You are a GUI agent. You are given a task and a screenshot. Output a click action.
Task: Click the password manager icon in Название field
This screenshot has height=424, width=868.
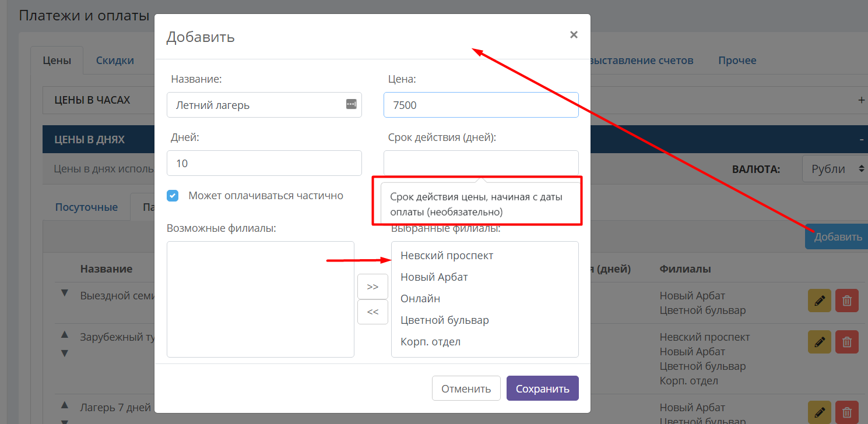pos(351,104)
